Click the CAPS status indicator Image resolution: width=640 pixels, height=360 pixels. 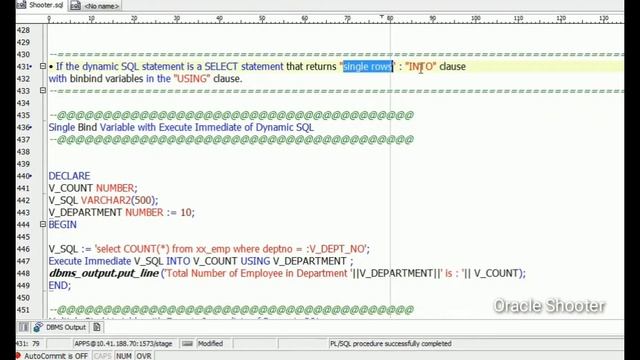tap(102, 356)
